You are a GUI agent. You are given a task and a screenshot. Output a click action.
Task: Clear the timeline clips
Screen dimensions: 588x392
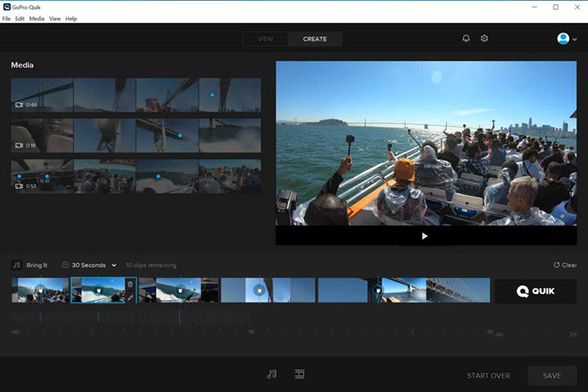click(565, 265)
